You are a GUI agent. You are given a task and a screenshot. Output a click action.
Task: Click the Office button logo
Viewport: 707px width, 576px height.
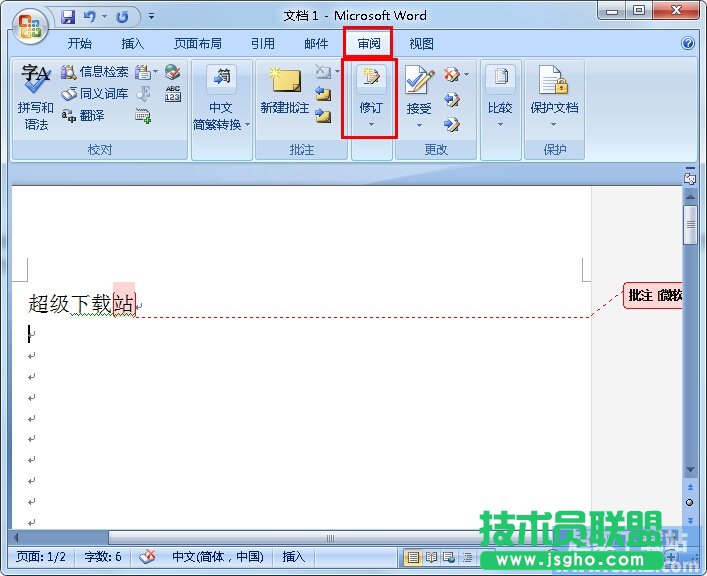[x=31, y=26]
